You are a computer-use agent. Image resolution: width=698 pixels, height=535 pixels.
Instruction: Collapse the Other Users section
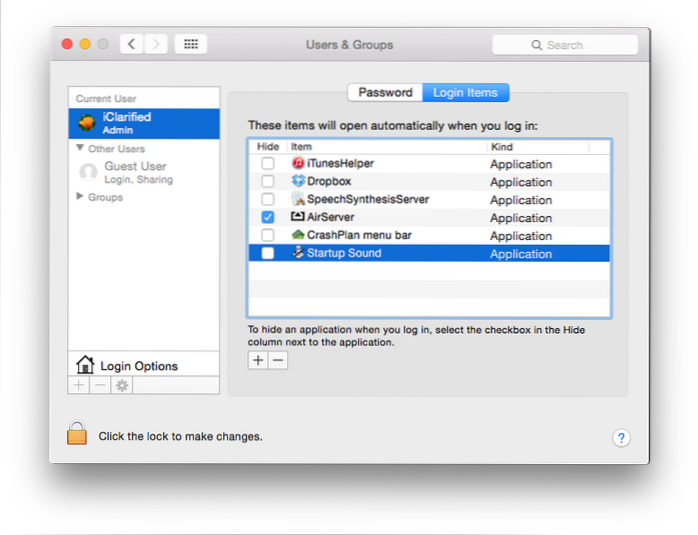coord(80,148)
